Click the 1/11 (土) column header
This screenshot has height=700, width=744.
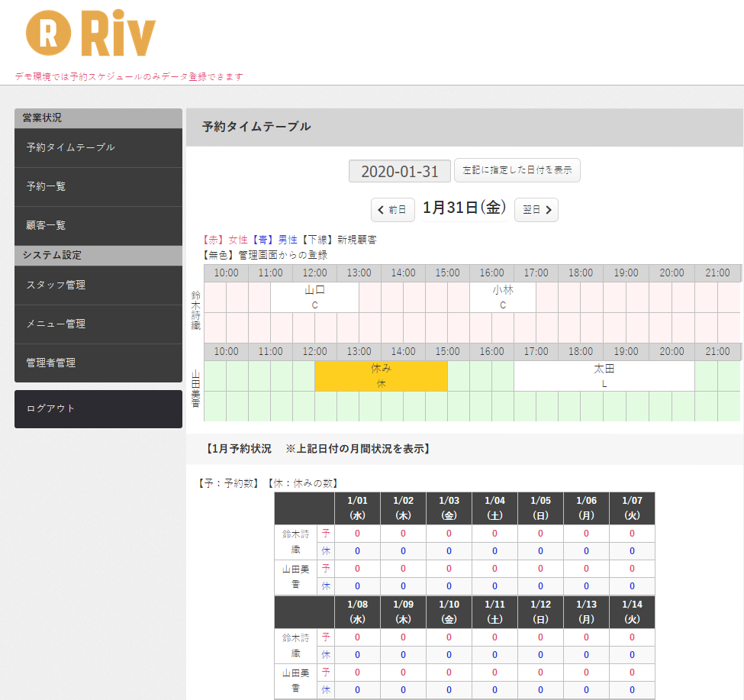(x=495, y=611)
